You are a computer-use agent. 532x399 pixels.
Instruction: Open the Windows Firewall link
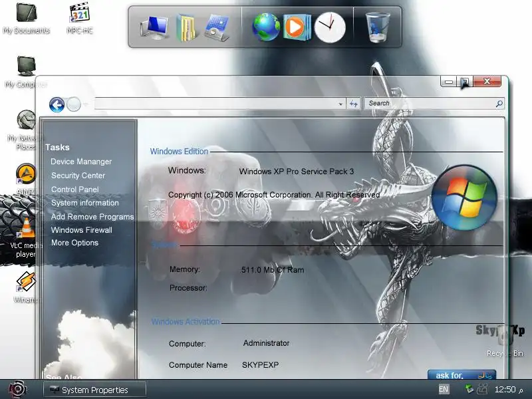[81, 230]
